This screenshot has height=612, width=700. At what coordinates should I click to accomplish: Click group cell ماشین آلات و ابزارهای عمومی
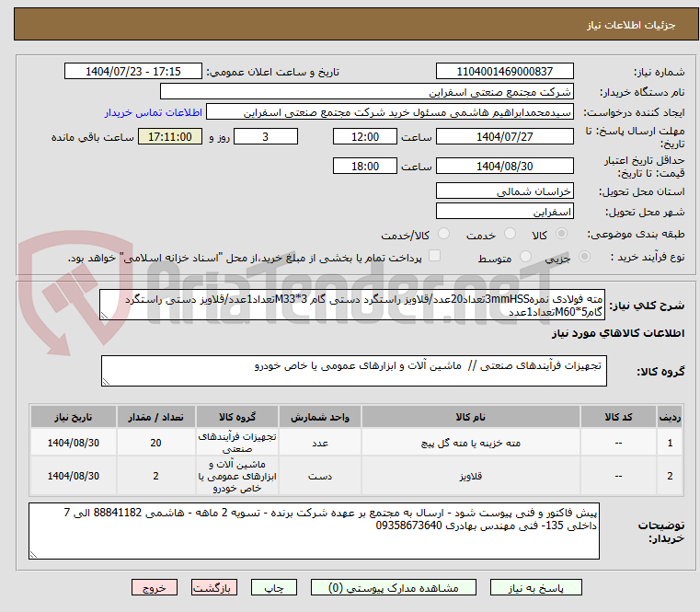(x=237, y=476)
